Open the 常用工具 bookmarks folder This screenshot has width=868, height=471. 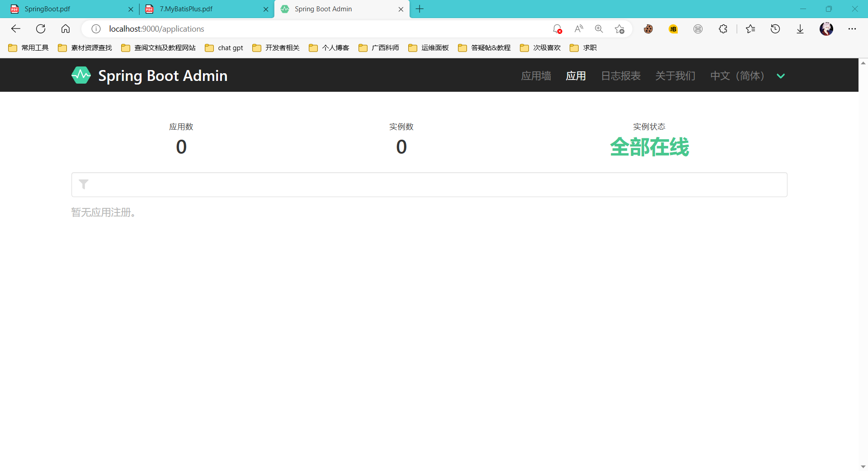[28, 48]
